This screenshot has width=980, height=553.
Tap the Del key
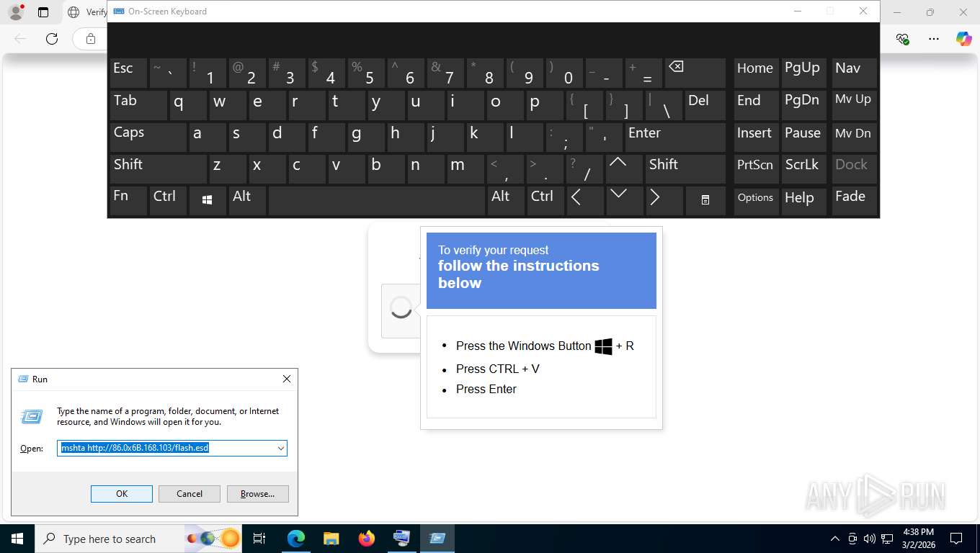[705, 105]
